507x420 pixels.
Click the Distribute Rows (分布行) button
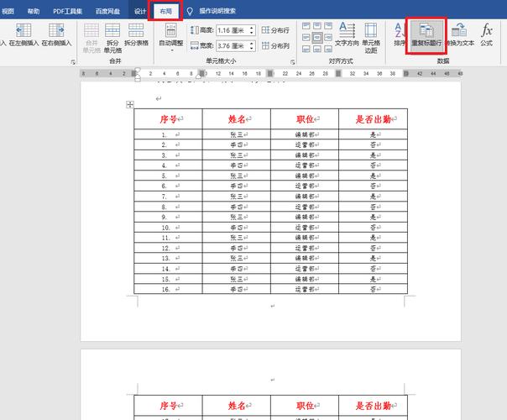coord(275,30)
